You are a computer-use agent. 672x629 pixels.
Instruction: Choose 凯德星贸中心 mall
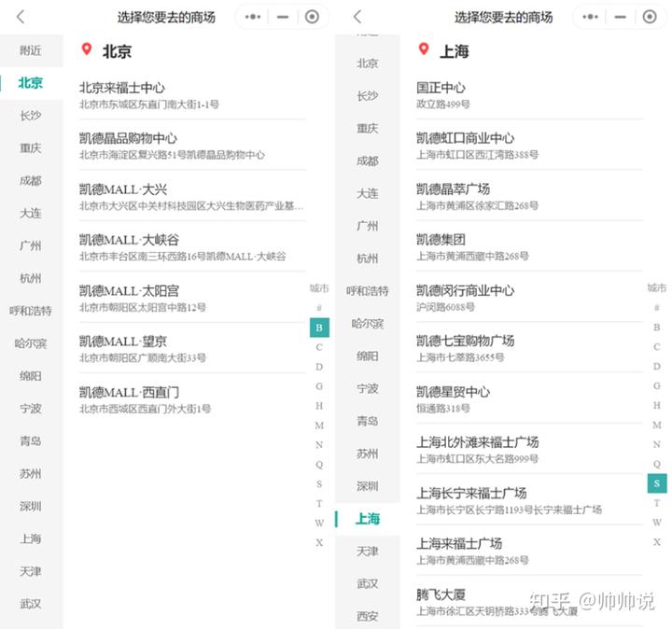click(x=530, y=399)
